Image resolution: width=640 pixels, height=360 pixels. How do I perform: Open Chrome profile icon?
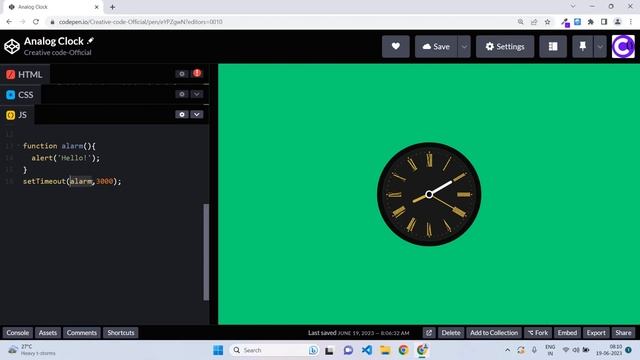618,22
